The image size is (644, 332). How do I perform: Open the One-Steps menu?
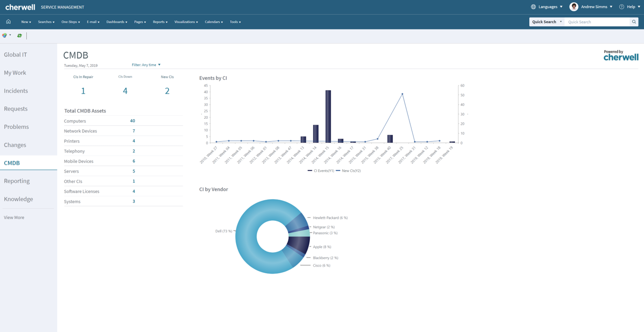coord(70,22)
